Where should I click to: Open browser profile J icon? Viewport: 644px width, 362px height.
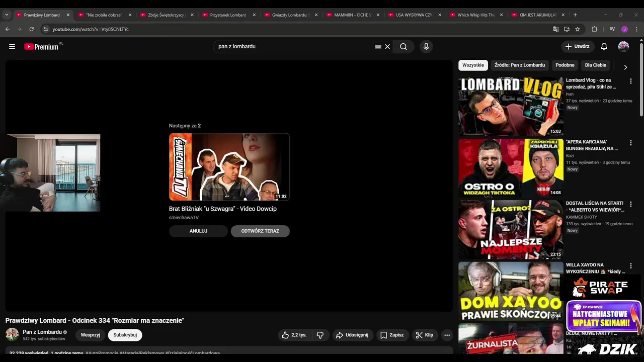[x=624, y=29]
